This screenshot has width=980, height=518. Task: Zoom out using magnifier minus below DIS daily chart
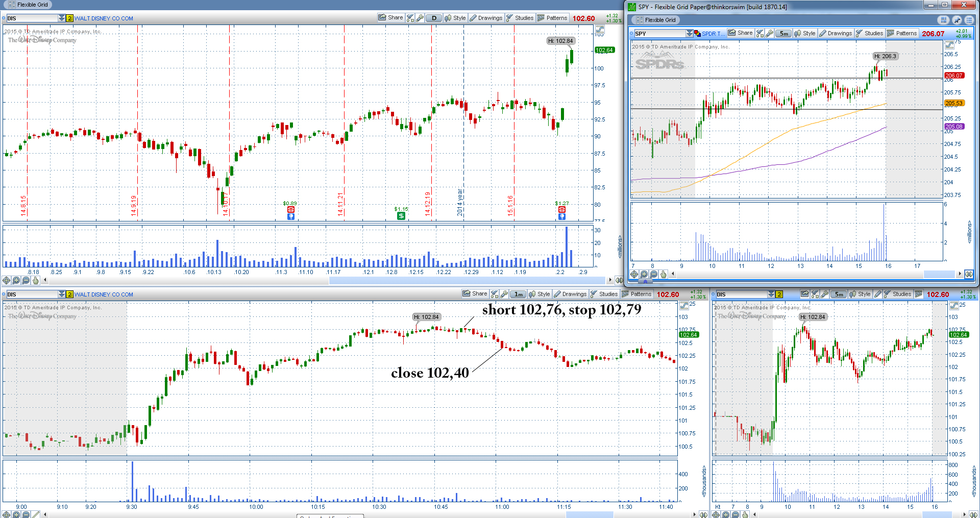(26, 280)
